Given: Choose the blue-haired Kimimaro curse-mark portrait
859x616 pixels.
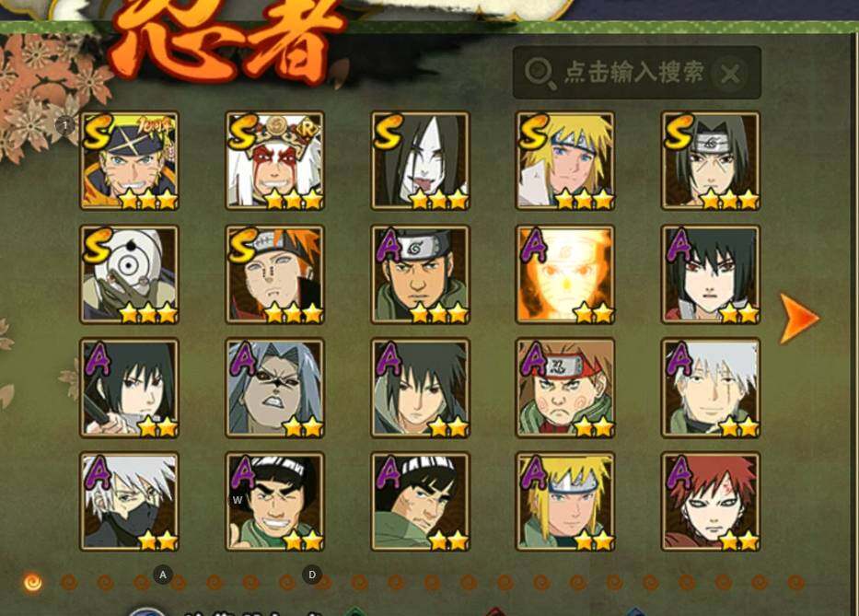Looking at the screenshot, I should (x=275, y=388).
